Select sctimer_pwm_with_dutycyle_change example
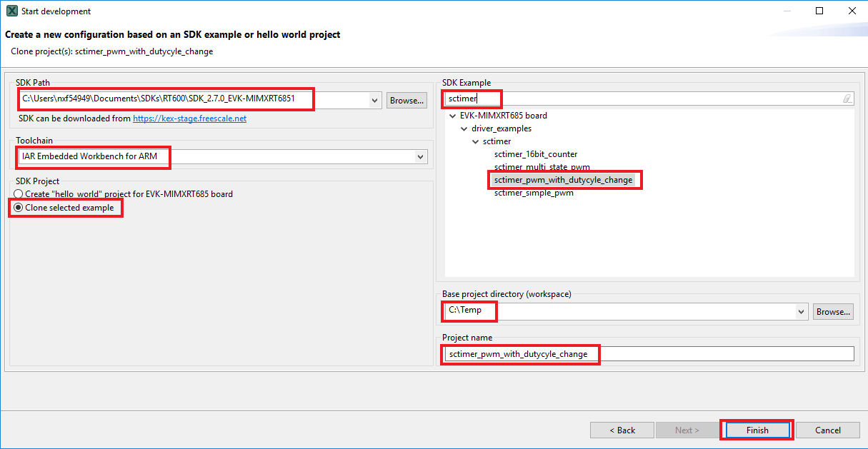868x449 pixels. tap(563, 180)
